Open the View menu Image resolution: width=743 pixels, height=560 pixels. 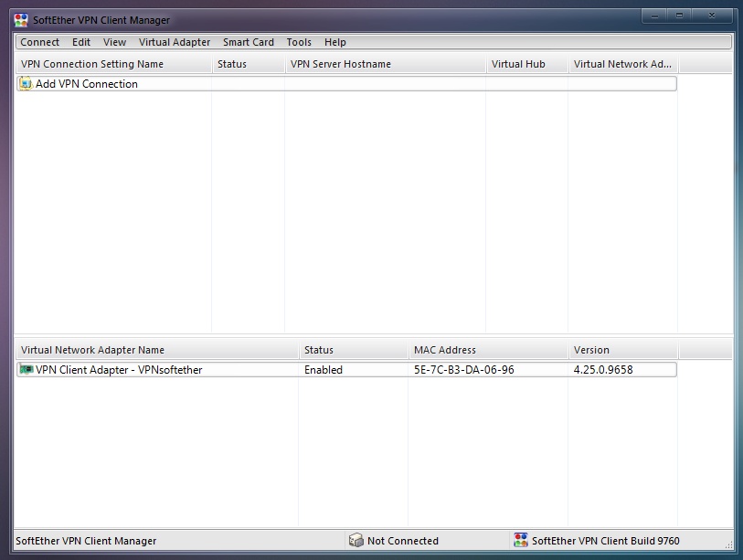click(x=114, y=42)
